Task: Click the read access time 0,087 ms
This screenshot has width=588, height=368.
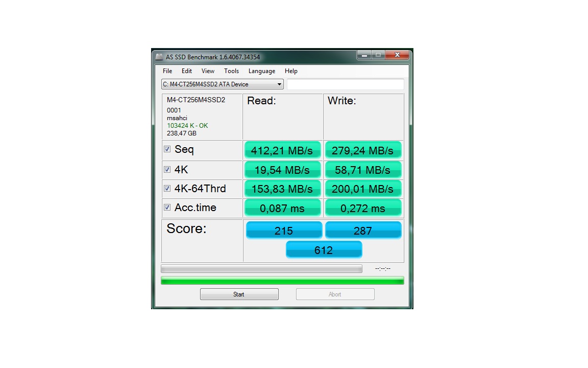Action: pyautogui.click(x=282, y=208)
